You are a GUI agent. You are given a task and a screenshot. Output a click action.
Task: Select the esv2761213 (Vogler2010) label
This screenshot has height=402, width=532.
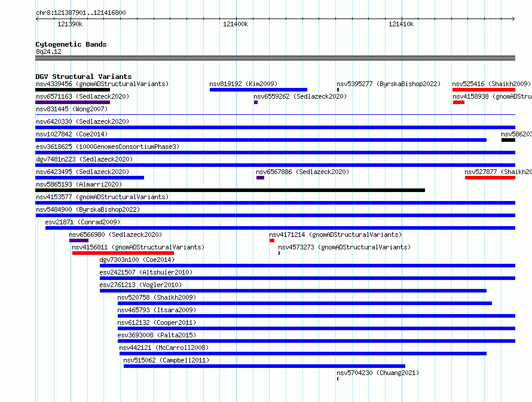[x=140, y=285]
